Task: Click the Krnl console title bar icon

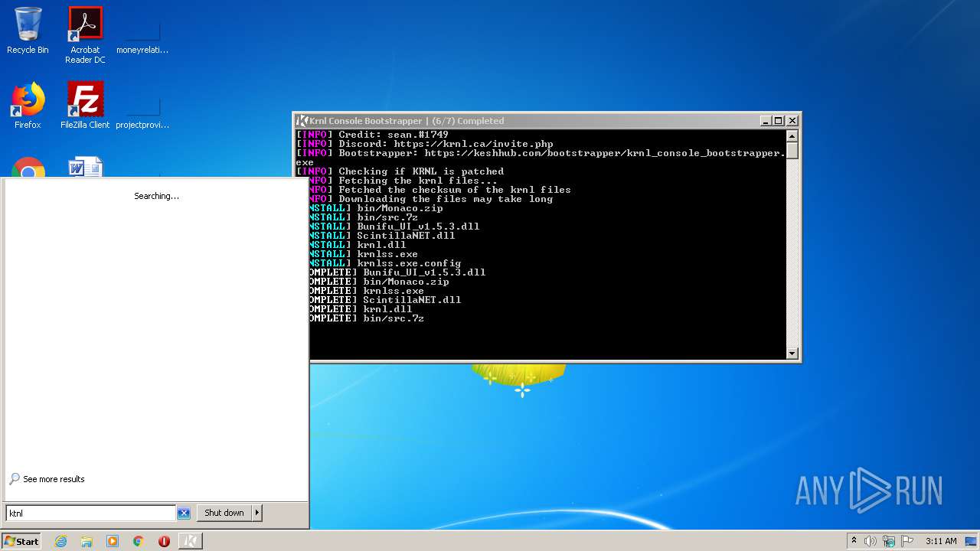Action: click(x=302, y=121)
